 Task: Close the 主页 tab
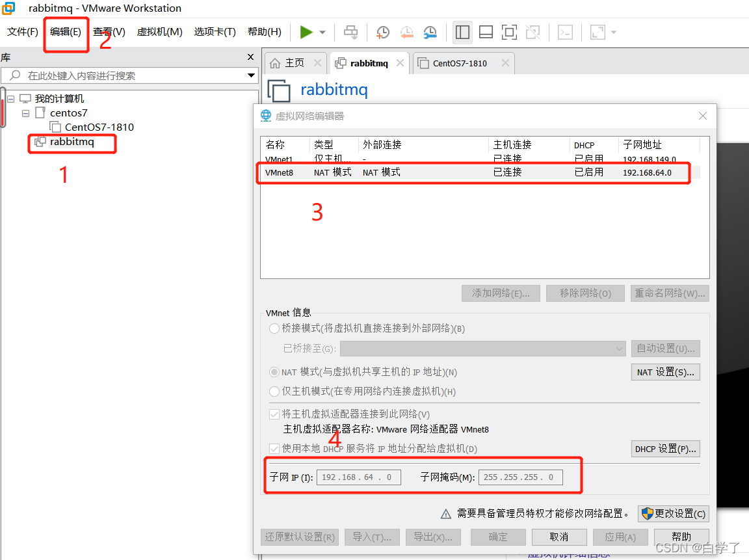tap(317, 62)
